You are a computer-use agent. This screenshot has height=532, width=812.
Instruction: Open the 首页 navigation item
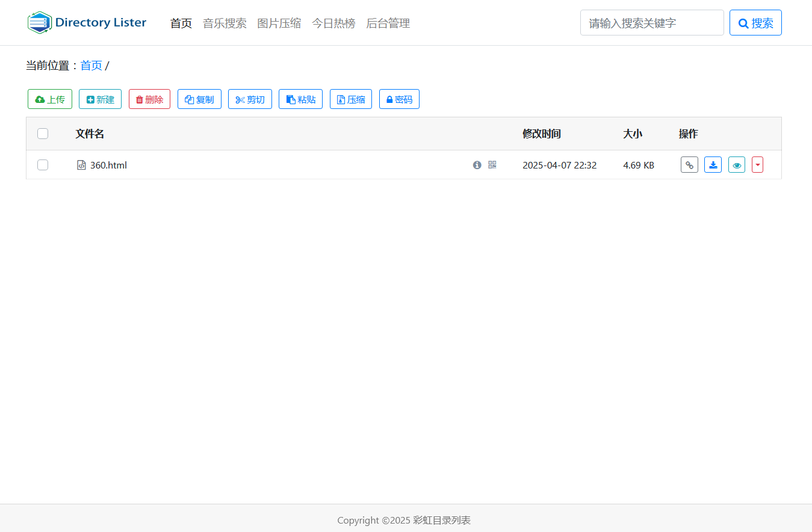coord(181,23)
